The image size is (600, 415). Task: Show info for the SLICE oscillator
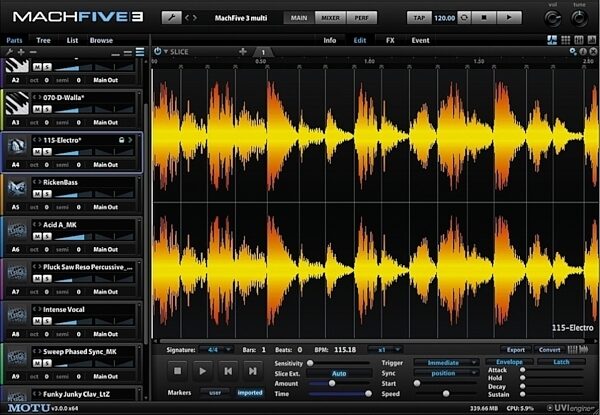583,52
